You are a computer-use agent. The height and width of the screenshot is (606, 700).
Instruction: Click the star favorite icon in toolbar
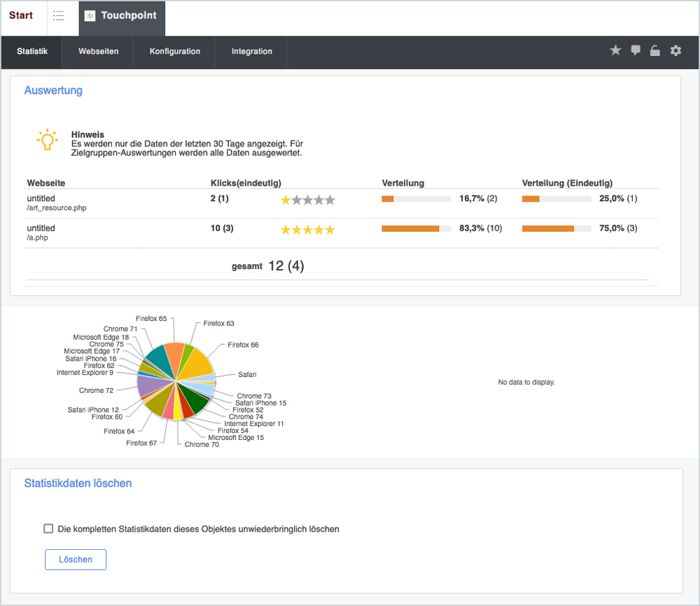click(x=615, y=50)
